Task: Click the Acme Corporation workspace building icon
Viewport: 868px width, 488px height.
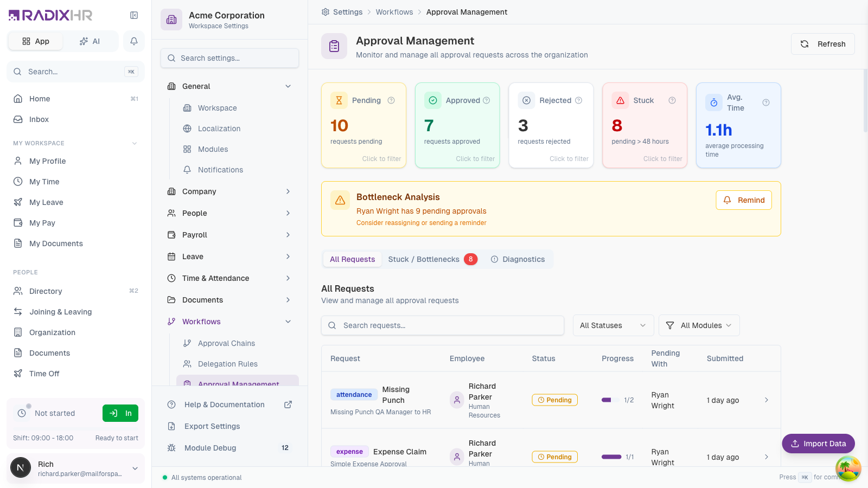Action: pyautogui.click(x=171, y=20)
